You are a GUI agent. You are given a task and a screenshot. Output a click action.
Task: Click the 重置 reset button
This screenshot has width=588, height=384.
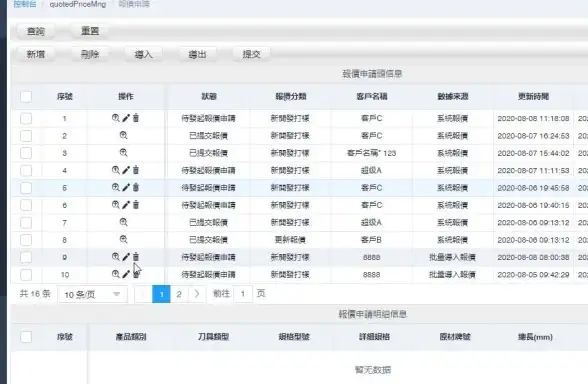(x=90, y=31)
